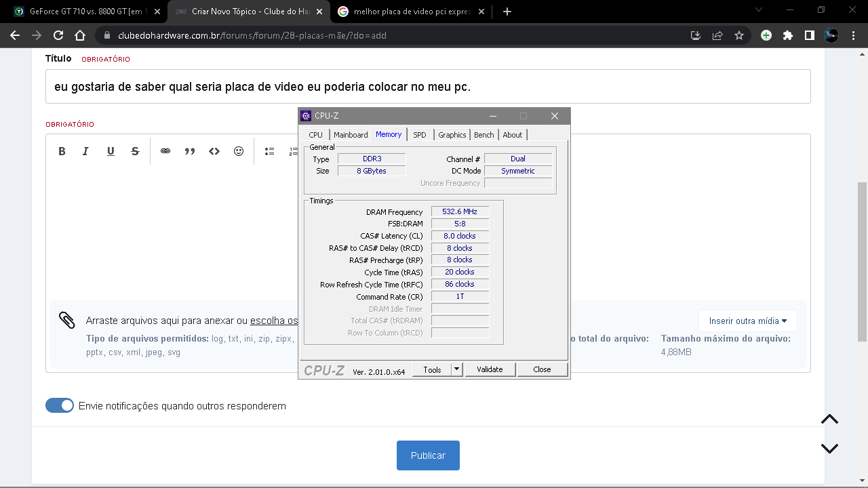Go back in the browser
The image size is (868, 488).
pyautogui.click(x=15, y=35)
